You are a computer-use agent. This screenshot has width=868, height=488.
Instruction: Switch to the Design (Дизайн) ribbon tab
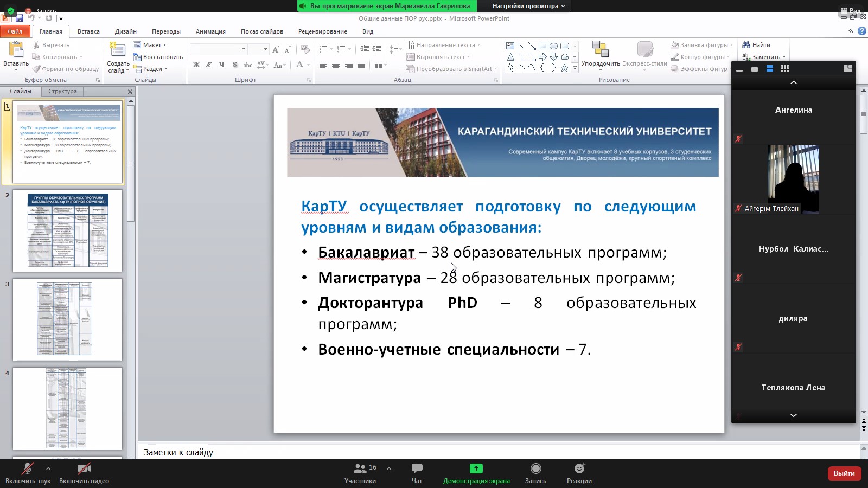click(125, 31)
